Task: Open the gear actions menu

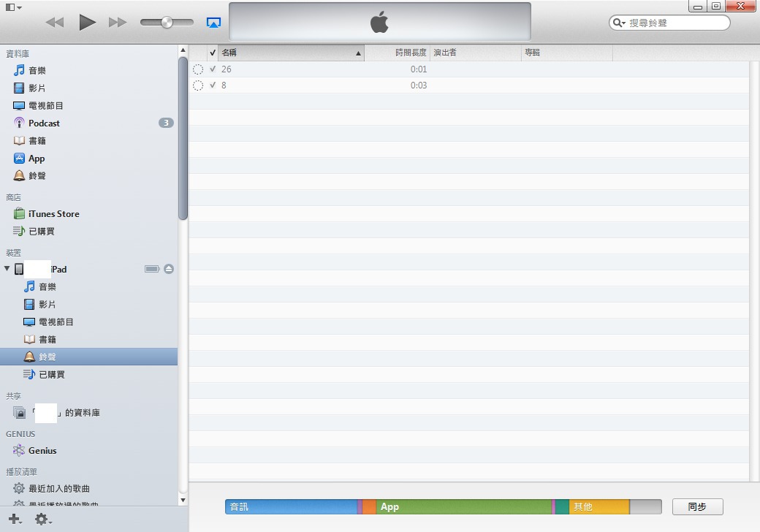Action: tap(42, 520)
